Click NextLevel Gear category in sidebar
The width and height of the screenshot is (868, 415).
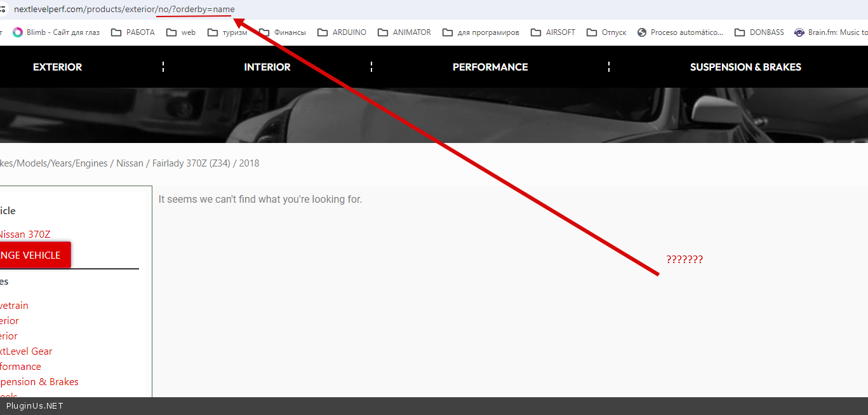coord(25,351)
